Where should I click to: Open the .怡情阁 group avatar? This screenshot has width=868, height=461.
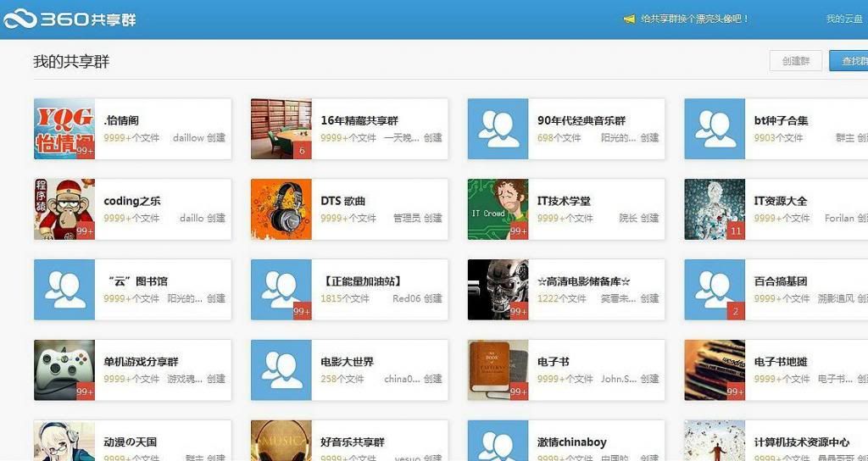pyautogui.click(x=64, y=129)
